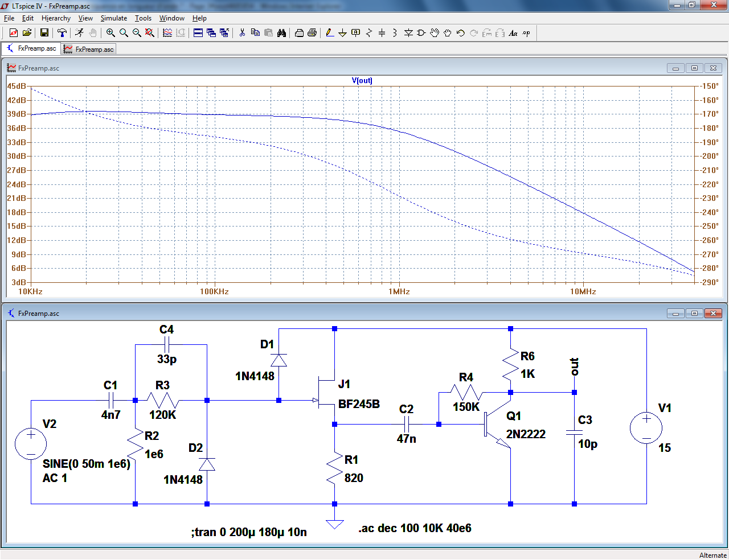Click the V(out) trace label
This screenshot has height=560, width=729.
[x=362, y=80]
